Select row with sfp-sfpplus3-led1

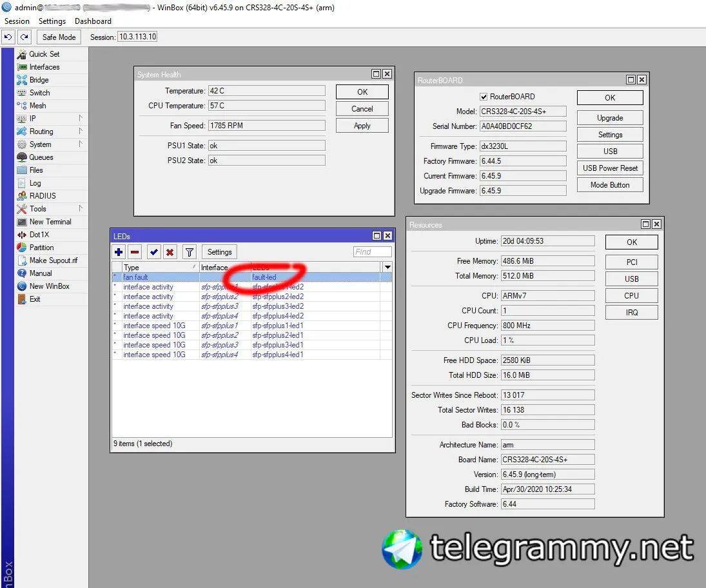click(251, 345)
